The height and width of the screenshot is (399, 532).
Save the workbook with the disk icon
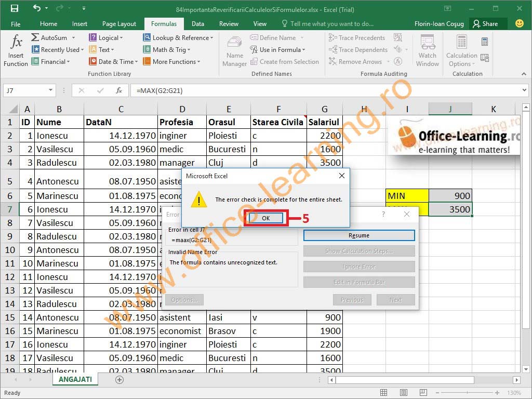[14, 8]
